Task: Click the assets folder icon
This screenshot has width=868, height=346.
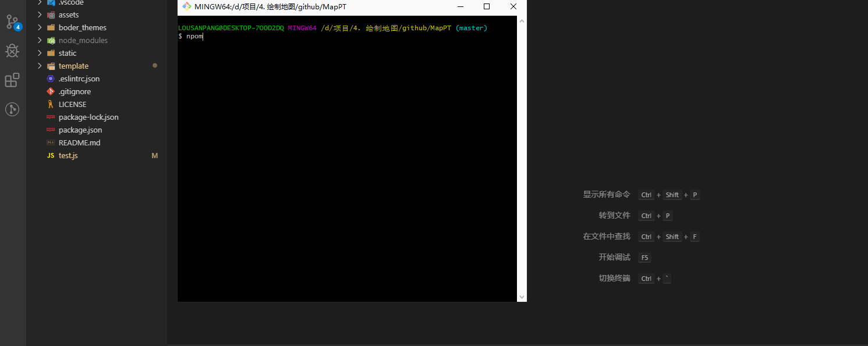Action: click(51, 15)
